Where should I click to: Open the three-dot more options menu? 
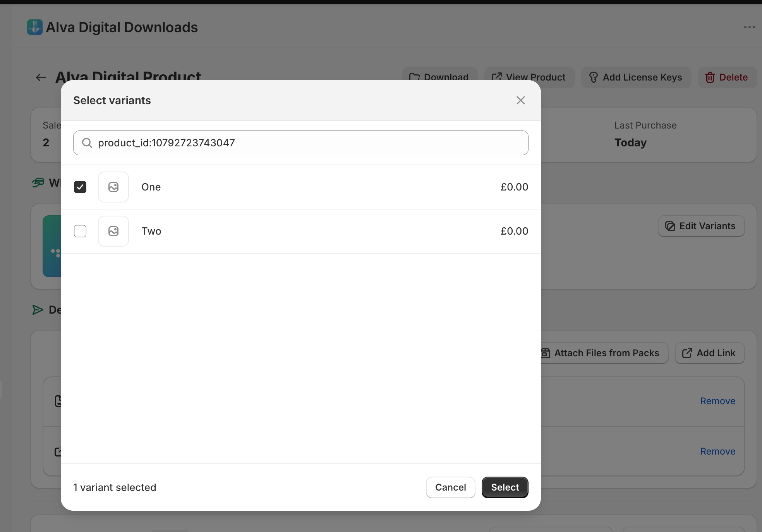pos(750,27)
